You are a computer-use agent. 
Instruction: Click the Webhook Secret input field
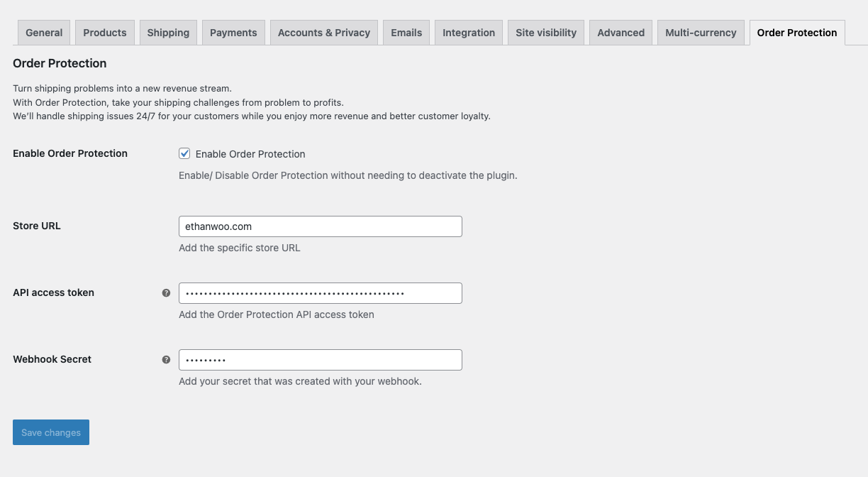click(x=320, y=359)
